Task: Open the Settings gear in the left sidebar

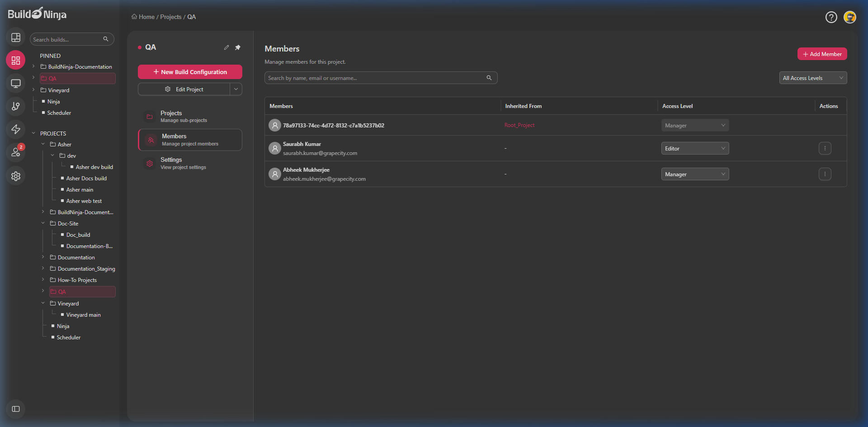Action: point(16,176)
